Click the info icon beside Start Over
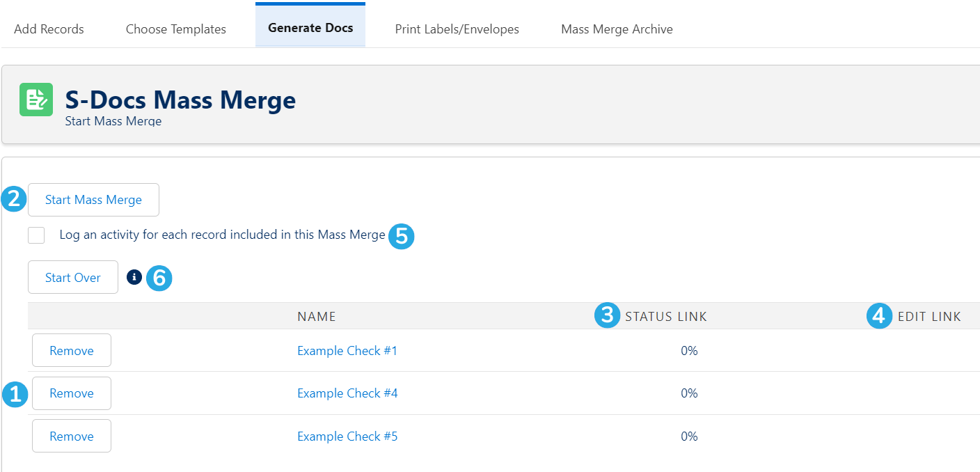This screenshot has width=980, height=472. click(134, 277)
